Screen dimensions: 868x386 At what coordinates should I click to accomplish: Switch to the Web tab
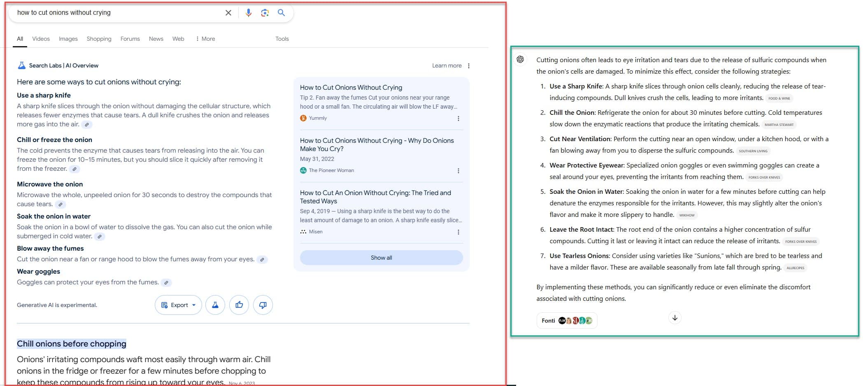(178, 39)
